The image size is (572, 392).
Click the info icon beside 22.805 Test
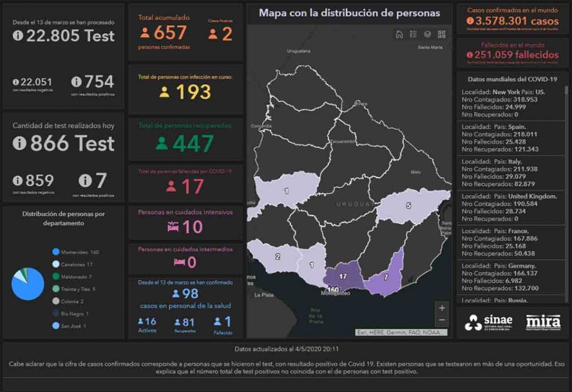18,36
